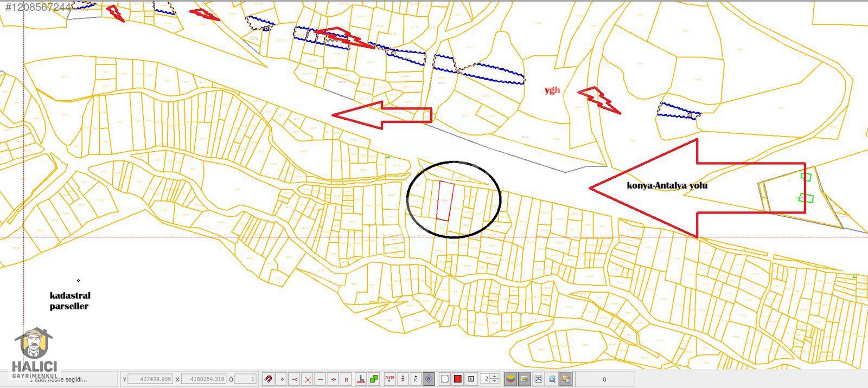Click the Ö scale field

coord(246,379)
